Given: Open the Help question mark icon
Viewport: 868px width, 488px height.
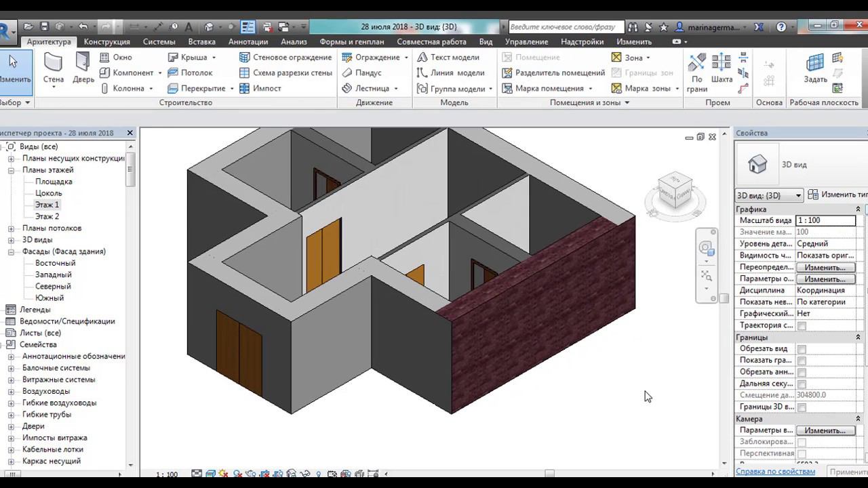Looking at the screenshot, I should [x=781, y=27].
